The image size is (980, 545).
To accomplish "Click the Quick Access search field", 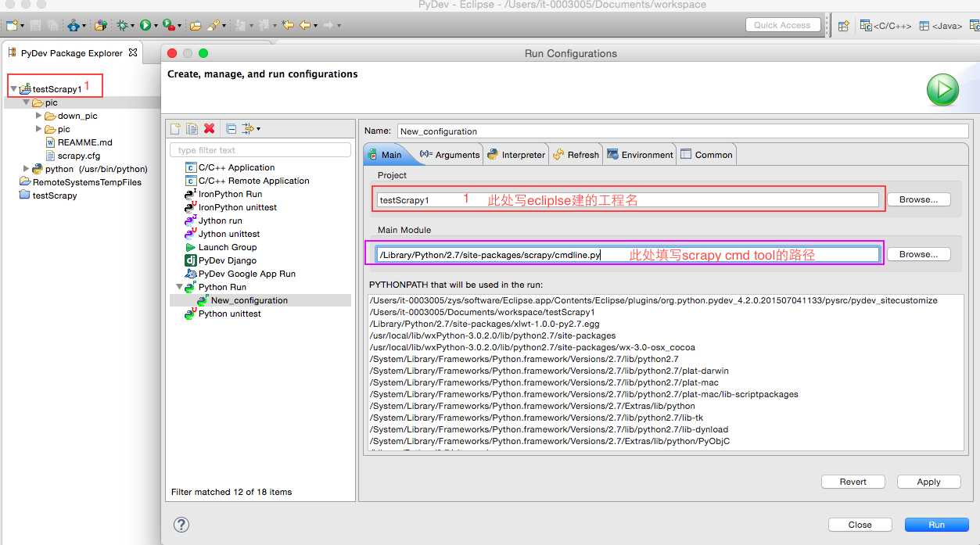I will pos(783,25).
